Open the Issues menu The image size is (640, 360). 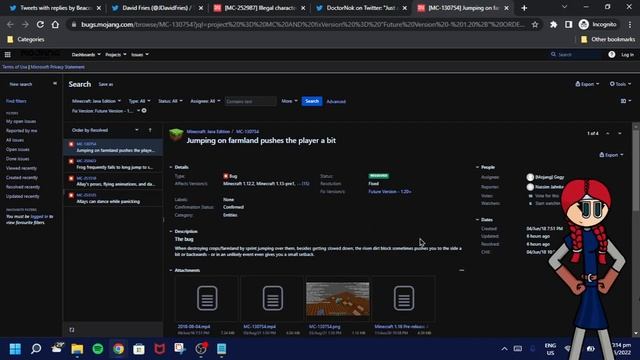[140, 54]
